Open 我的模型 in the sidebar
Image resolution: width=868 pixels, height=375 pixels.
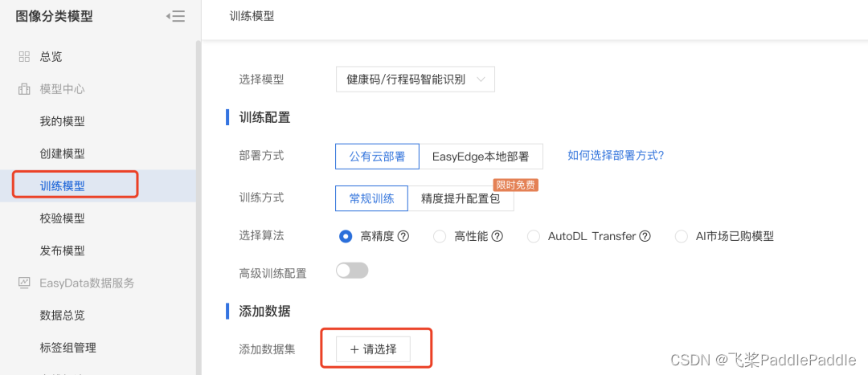click(x=63, y=121)
